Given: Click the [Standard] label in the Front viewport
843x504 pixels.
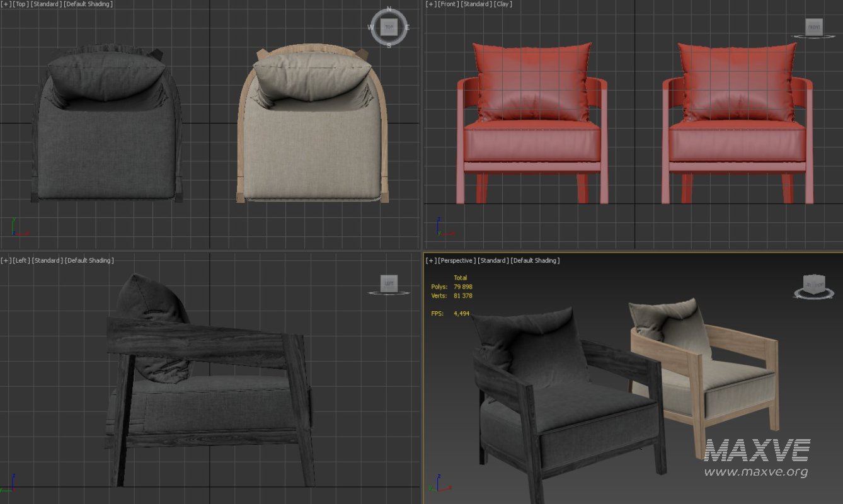Looking at the screenshot, I should pos(476,4).
